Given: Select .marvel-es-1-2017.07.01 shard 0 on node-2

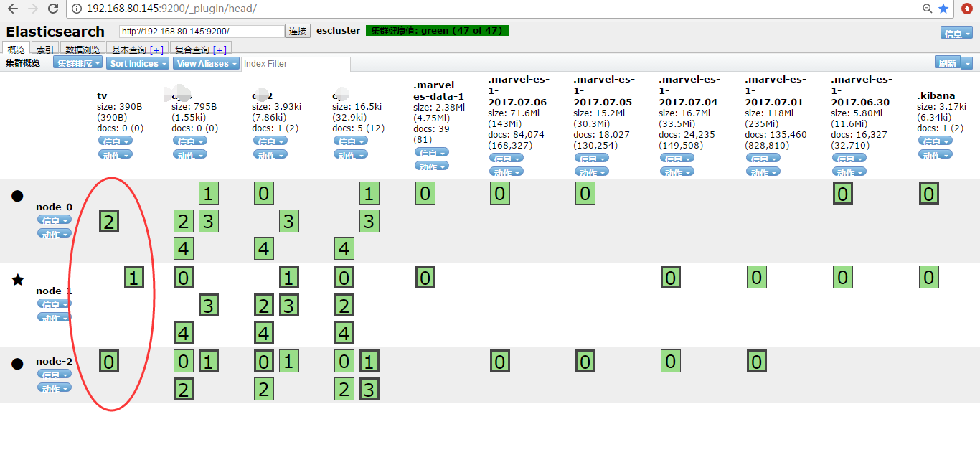Looking at the screenshot, I should point(757,361).
